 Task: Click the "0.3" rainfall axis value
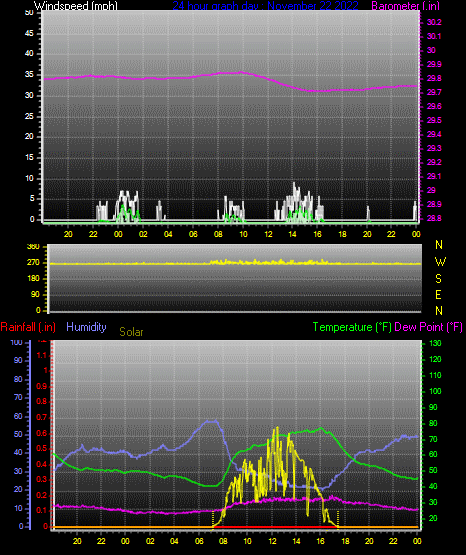42,480
